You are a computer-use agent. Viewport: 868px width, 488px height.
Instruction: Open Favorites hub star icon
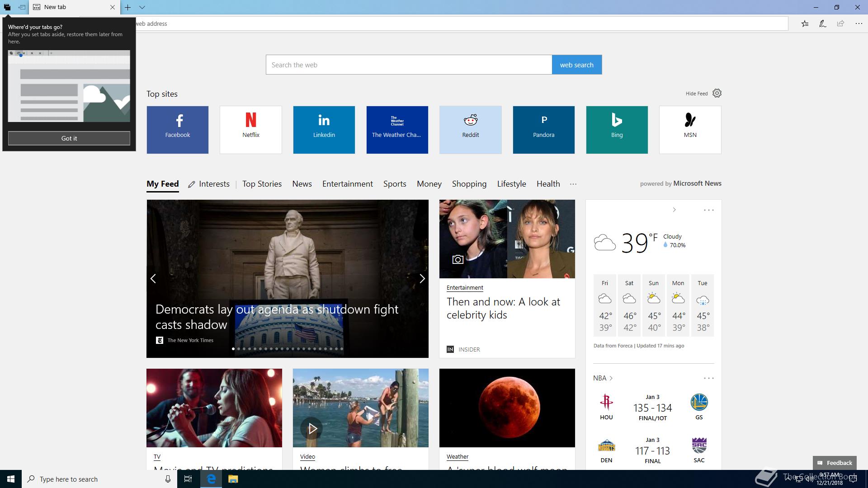(805, 23)
